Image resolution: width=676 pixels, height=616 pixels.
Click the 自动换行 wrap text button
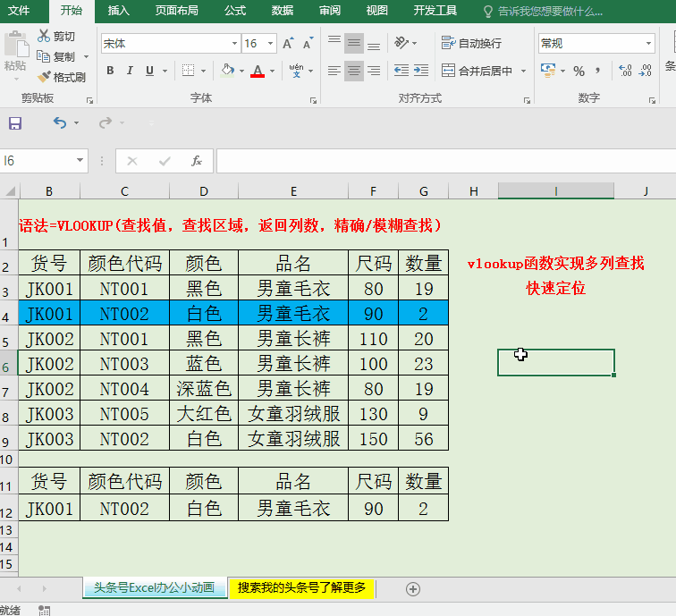point(471,43)
